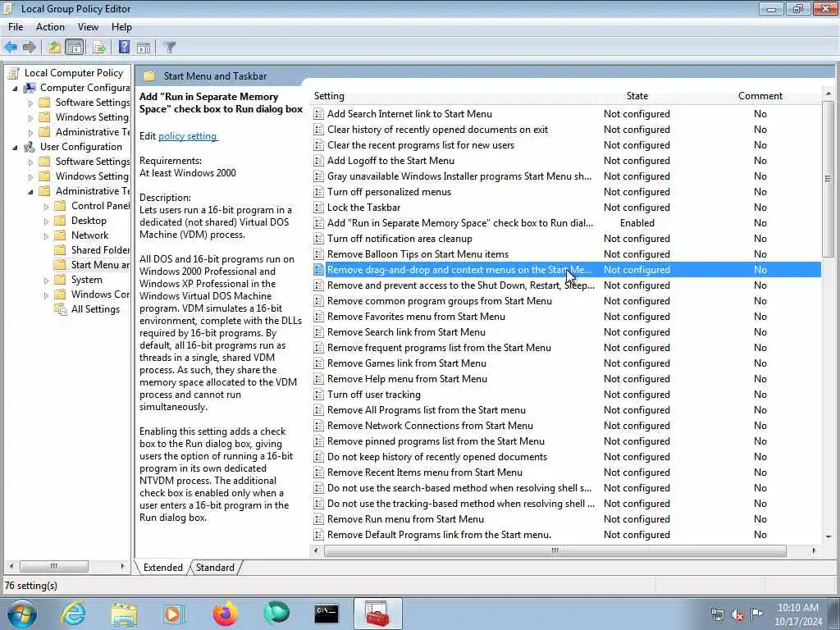Image resolution: width=840 pixels, height=630 pixels.
Task: Expand the Windows Components tree node
Action: (x=46, y=294)
